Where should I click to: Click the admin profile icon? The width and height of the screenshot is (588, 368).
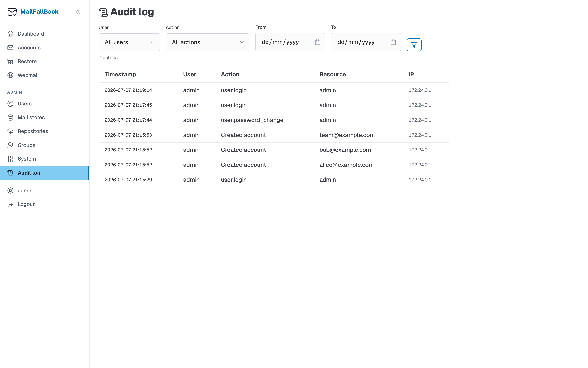point(10,190)
